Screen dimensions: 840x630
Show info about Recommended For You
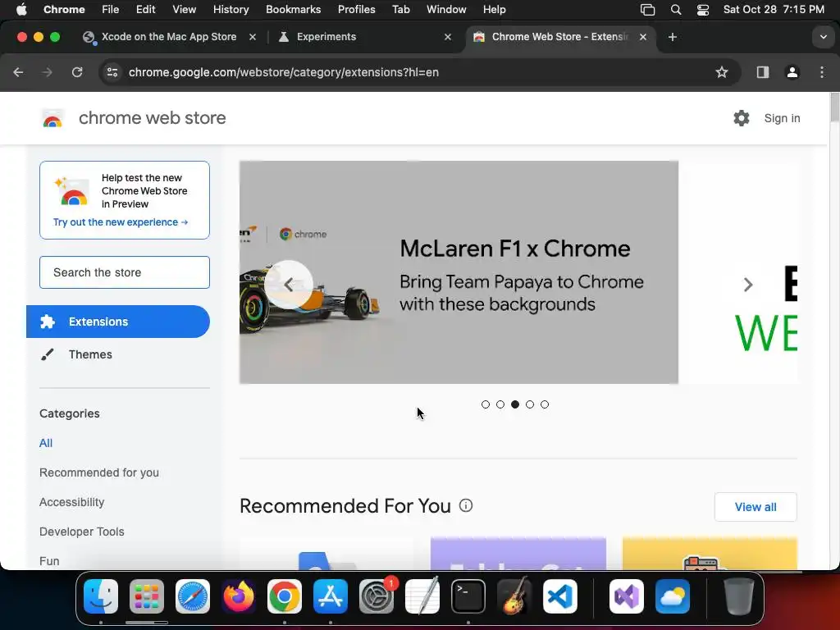(x=466, y=505)
